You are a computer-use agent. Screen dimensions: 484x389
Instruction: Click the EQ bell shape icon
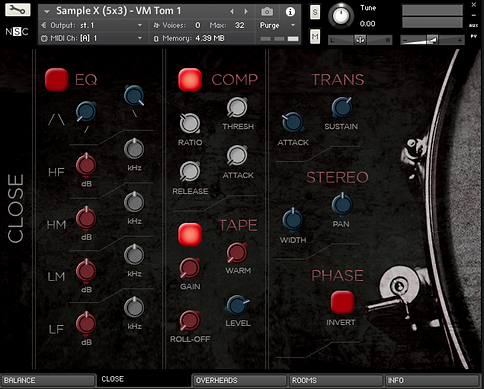pos(56,119)
